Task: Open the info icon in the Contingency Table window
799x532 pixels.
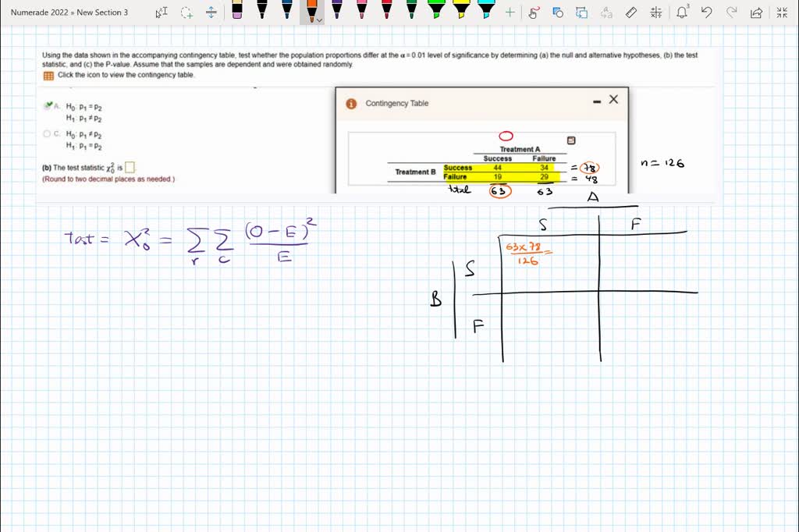Action: 350,103
